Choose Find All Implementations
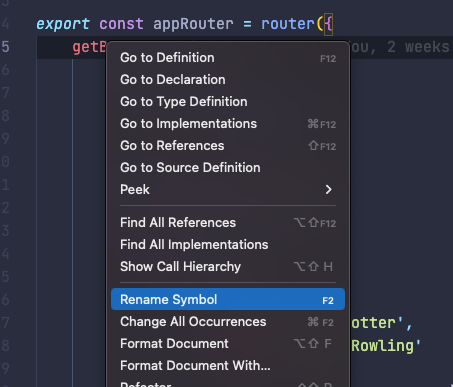Screen dimensions: 453x387 coord(228,245)
